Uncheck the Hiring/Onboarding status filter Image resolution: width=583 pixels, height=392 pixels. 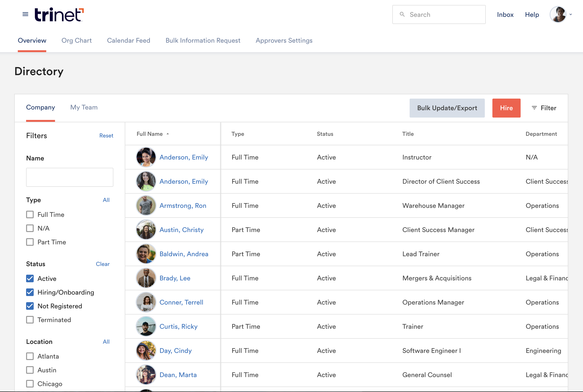click(x=30, y=292)
